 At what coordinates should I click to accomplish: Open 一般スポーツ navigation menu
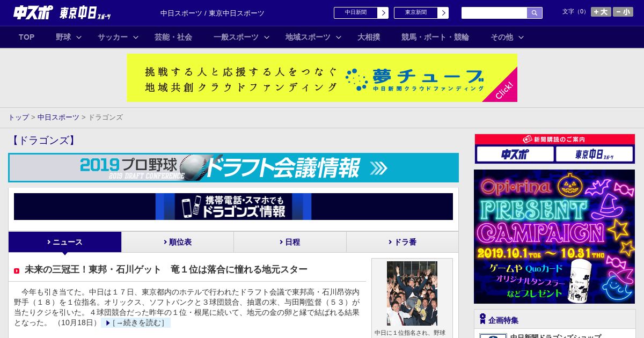[236, 37]
